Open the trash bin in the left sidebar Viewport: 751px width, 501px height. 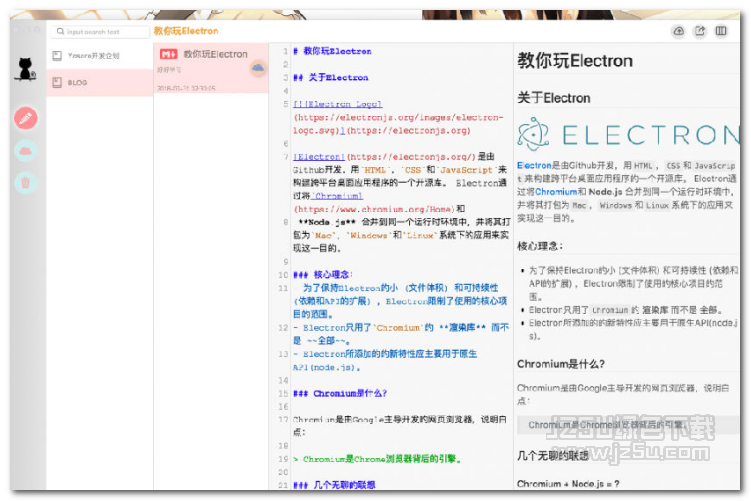coord(26,182)
